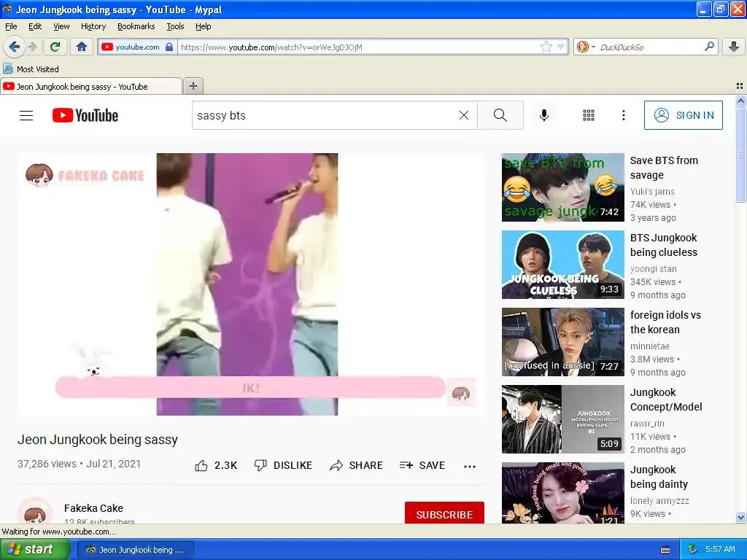Clear the search text with the X
The height and width of the screenshot is (560, 747).
(463, 115)
